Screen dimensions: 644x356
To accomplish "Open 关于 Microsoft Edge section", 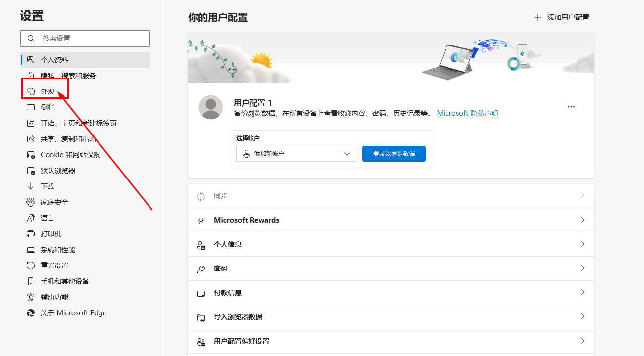I will pos(85,313).
